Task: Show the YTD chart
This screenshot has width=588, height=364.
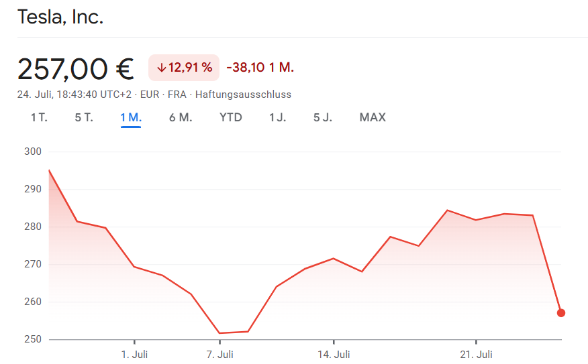Action: 231,117
